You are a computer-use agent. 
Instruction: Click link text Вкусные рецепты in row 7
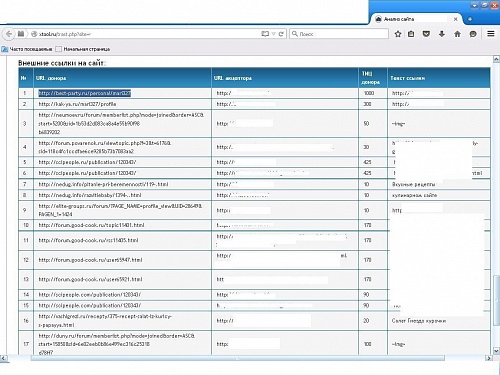point(413,184)
